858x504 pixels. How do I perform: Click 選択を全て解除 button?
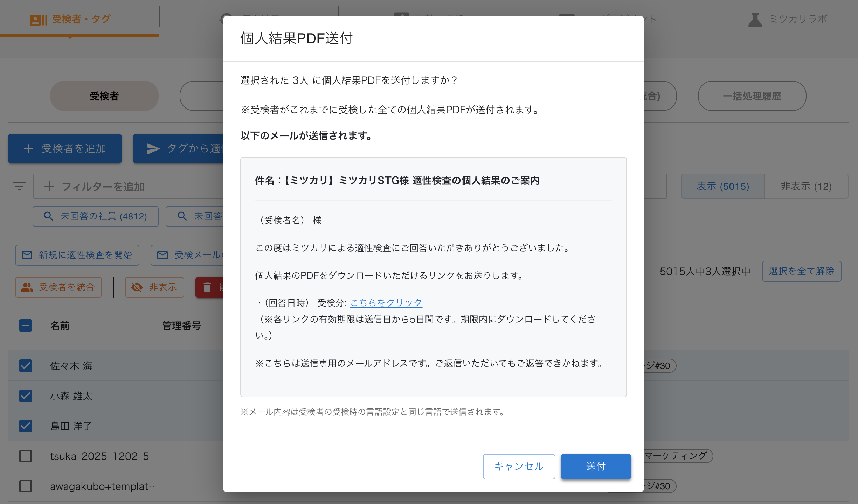[801, 271]
